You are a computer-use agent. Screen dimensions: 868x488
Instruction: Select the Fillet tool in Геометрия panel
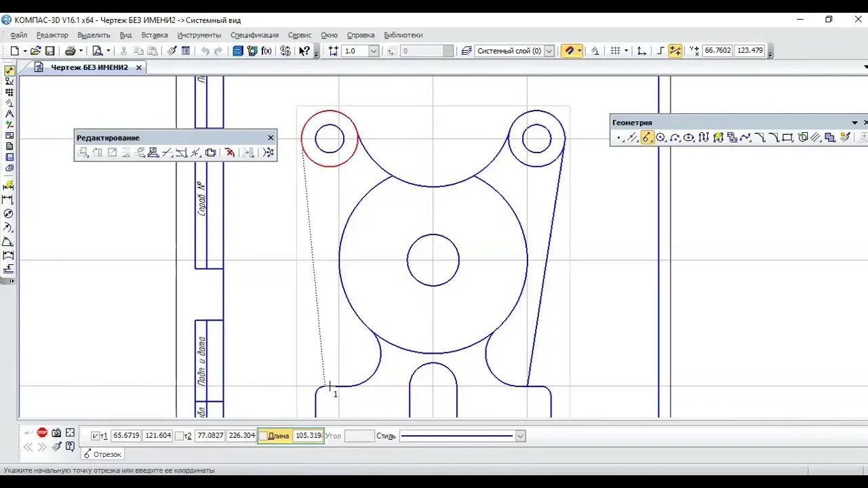774,138
